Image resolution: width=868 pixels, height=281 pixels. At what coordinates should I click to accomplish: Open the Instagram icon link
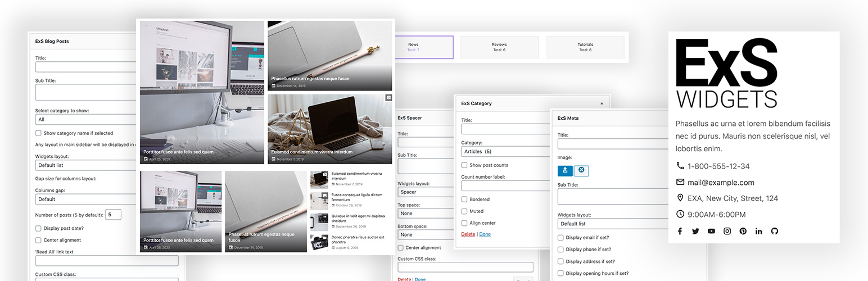[727, 231]
